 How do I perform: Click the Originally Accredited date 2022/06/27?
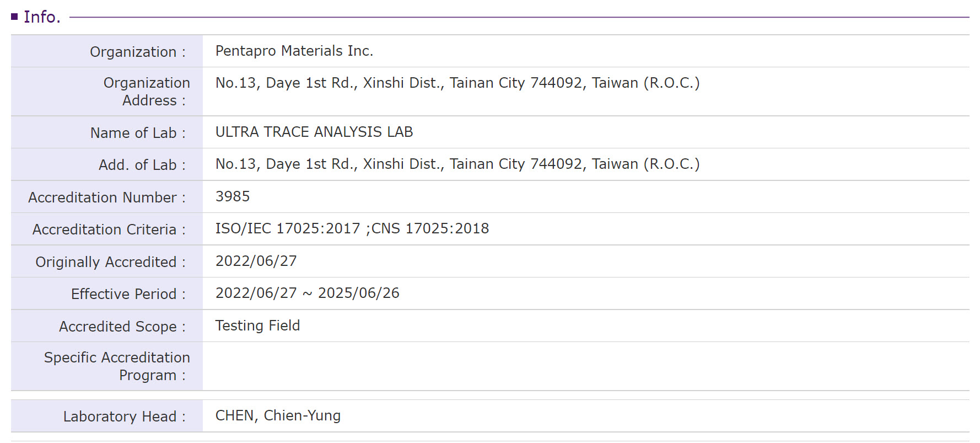(x=256, y=261)
